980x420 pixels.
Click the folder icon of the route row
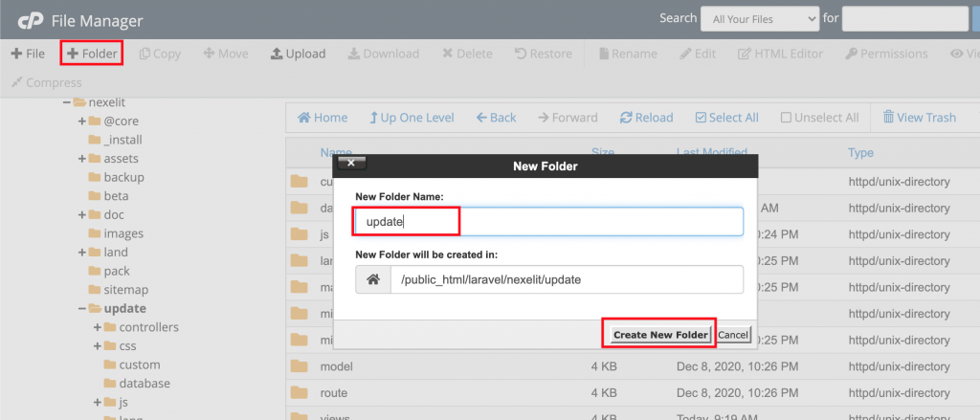(x=300, y=393)
